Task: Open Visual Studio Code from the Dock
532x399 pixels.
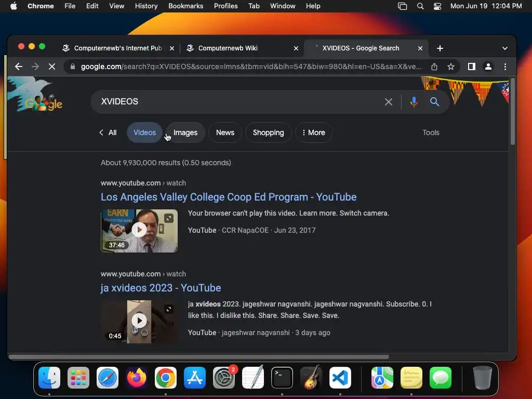Action: coord(340,377)
